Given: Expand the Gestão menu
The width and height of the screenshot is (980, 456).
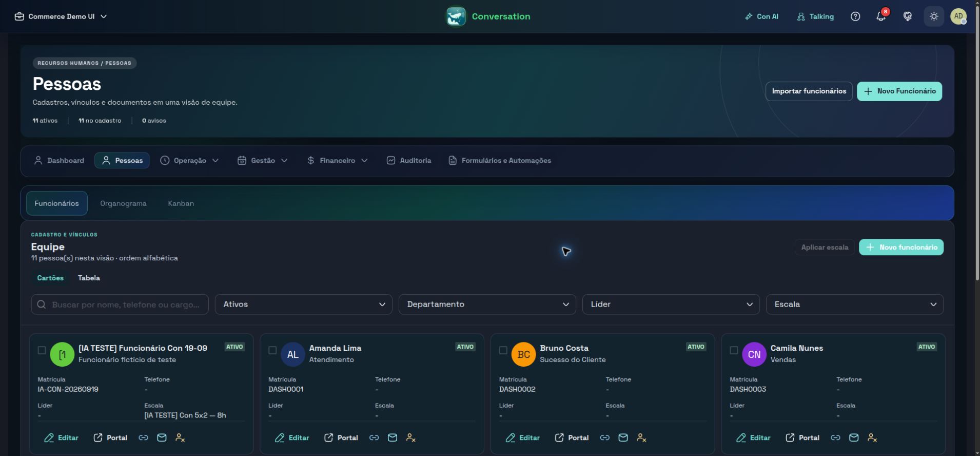Looking at the screenshot, I should [x=262, y=160].
